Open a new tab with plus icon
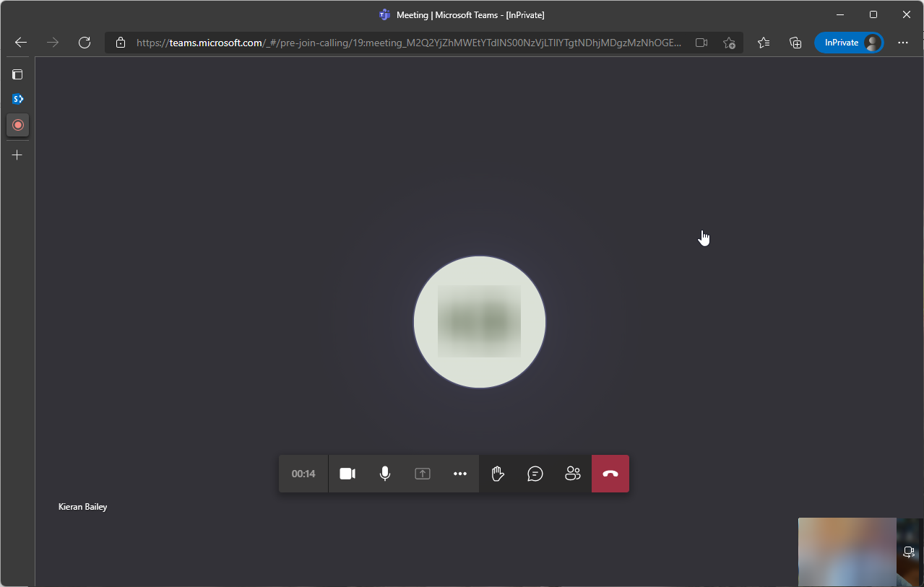924x587 pixels. click(x=17, y=155)
